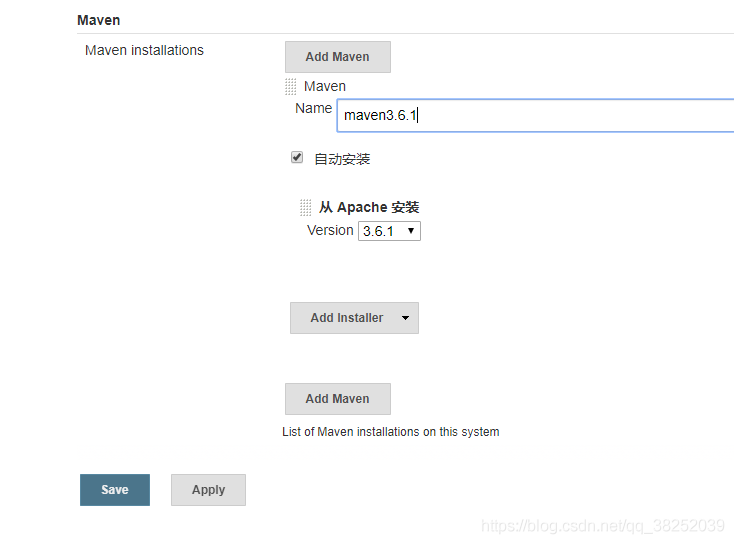Toggle the 自动安装 checkbox
734x544 pixels.
297,157
